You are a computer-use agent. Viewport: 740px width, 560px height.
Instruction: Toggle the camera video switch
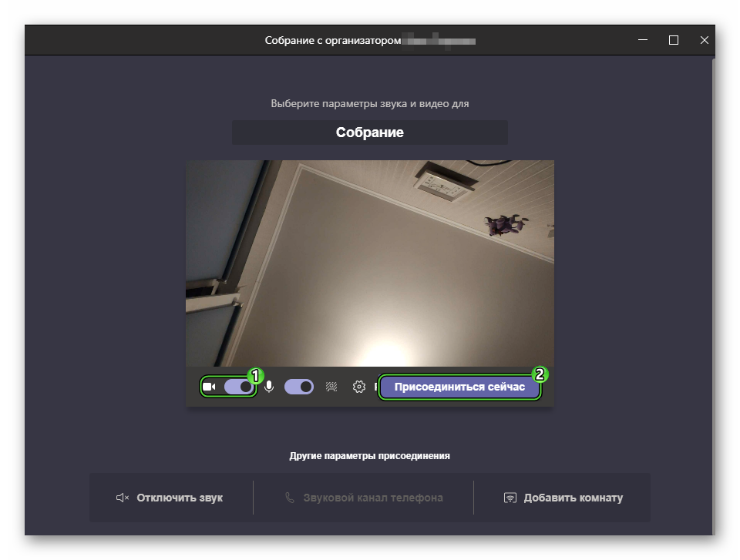coord(239,387)
